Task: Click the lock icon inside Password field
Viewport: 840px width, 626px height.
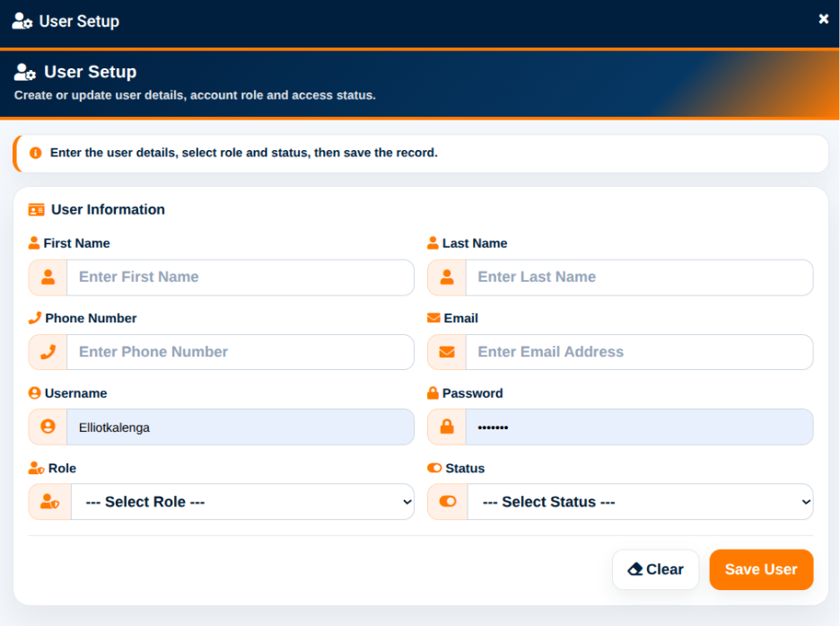Action: click(447, 427)
